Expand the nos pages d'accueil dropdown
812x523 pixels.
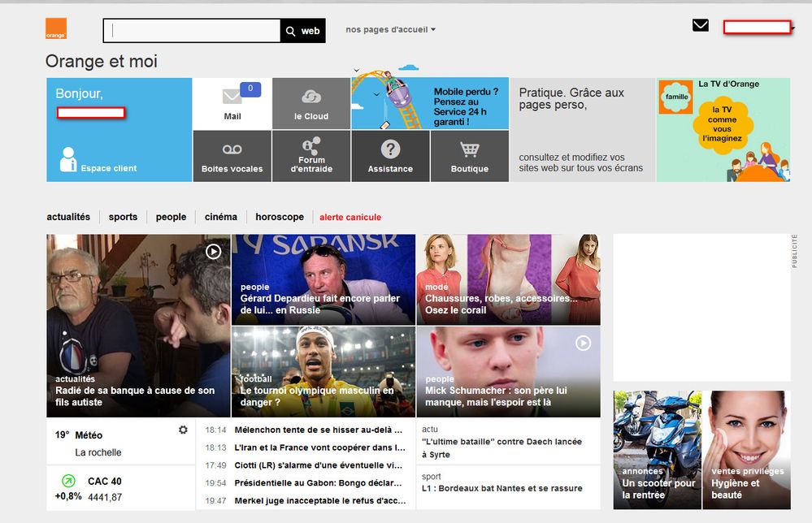coord(390,30)
